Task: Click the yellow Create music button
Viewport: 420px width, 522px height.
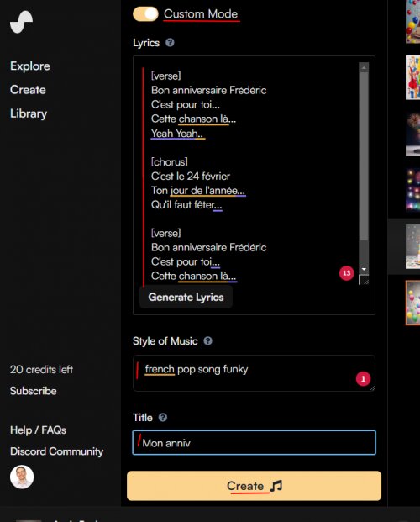Action: pos(254,486)
